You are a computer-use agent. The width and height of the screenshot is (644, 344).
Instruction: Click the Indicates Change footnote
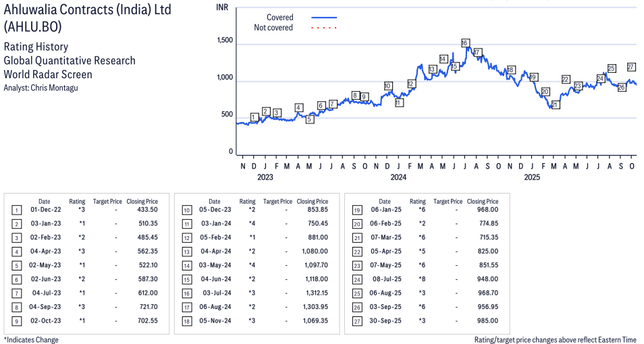(x=31, y=339)
